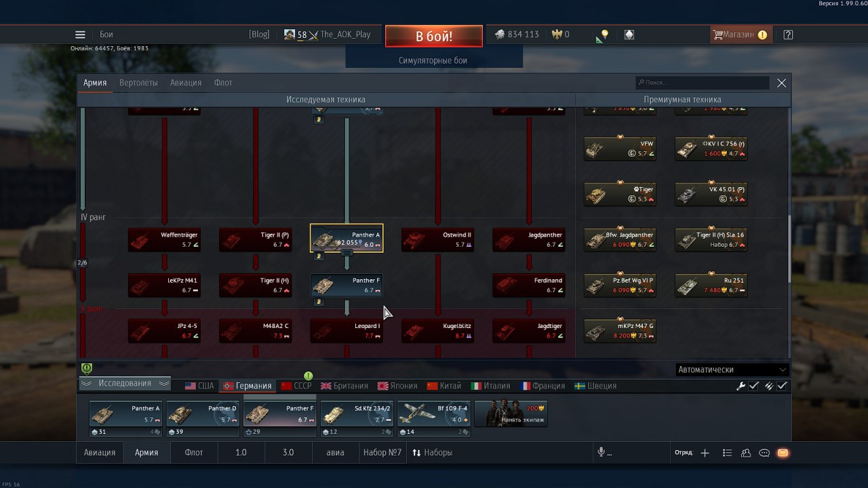The image size is (868, 488).
Task: Select the СССР nation flag
Action: point(296,386)
